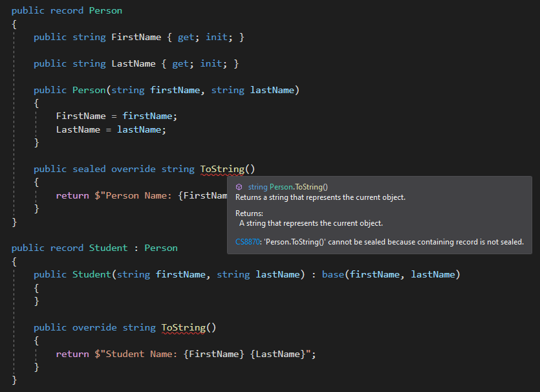Screen dimensions: 540x392
Task: Click Person base type after Student colon
Action: [x=161, y=248]
